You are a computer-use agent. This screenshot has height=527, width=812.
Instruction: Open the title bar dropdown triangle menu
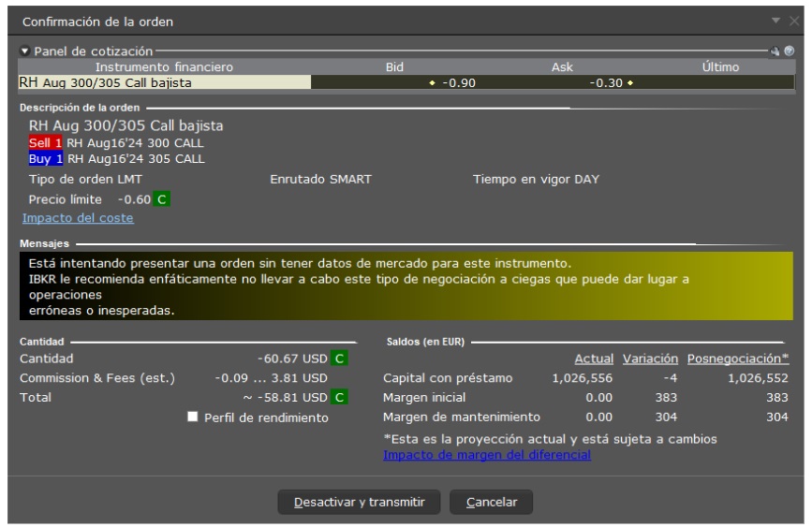tap(775, 21)
